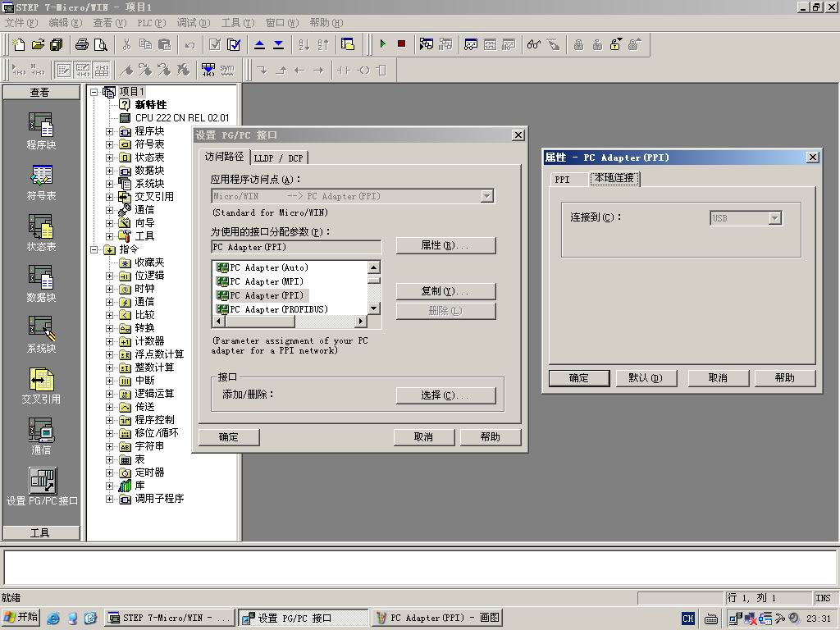The height and width of the screenshot is (630, 840).
Task: Click 帮助 in the 属性 PC Adapter dialog
Action: pyautogui.click(x=785, y=377)
